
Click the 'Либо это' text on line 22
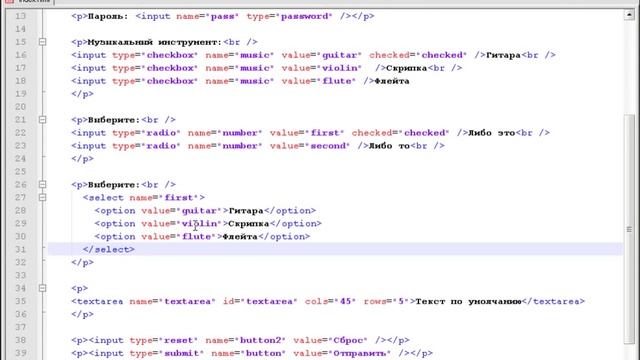click(x=491, y=133)
